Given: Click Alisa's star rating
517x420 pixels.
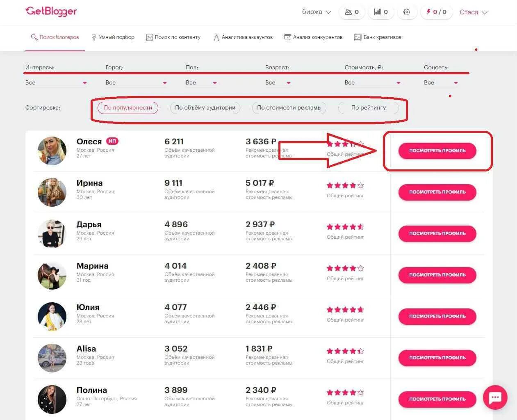Looking at the screenshot, I should tap(345, 351).
